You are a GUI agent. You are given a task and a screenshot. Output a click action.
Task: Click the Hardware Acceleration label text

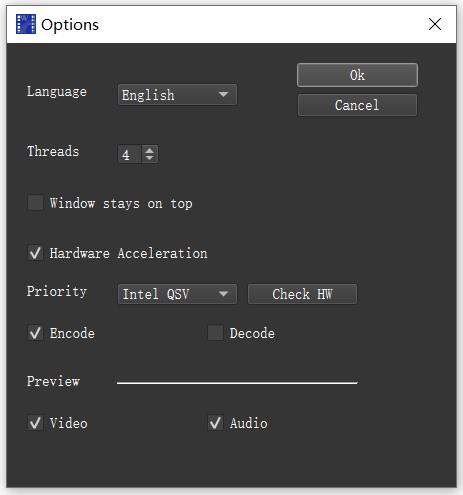click(x=128, y=253)
